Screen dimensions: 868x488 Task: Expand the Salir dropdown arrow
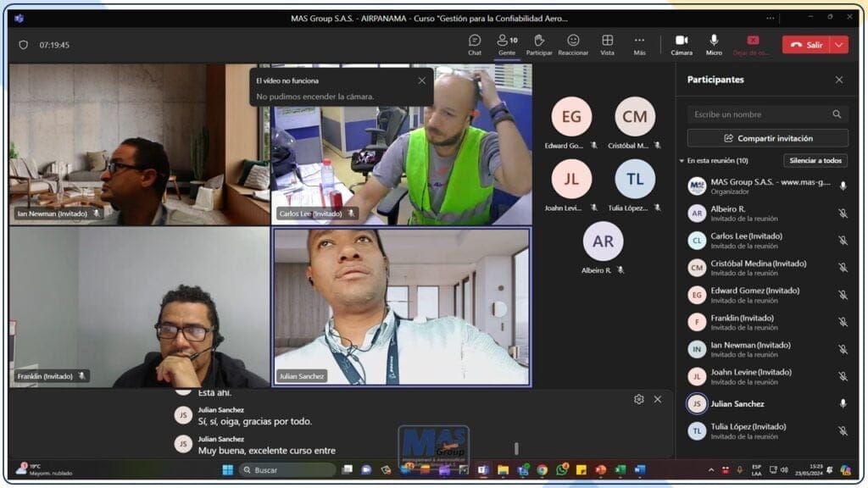pyautogui.click(x=838, y=45)
